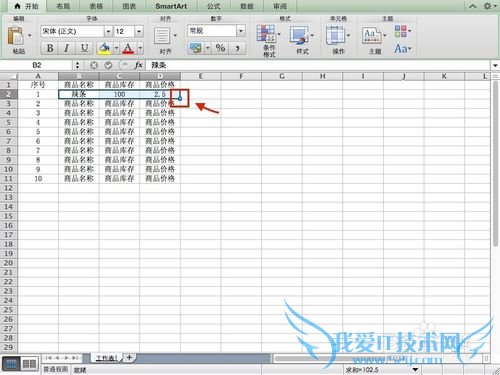Click cell C2 containing 100
Screen dimensions: 500x375
[x=119, y=94]
